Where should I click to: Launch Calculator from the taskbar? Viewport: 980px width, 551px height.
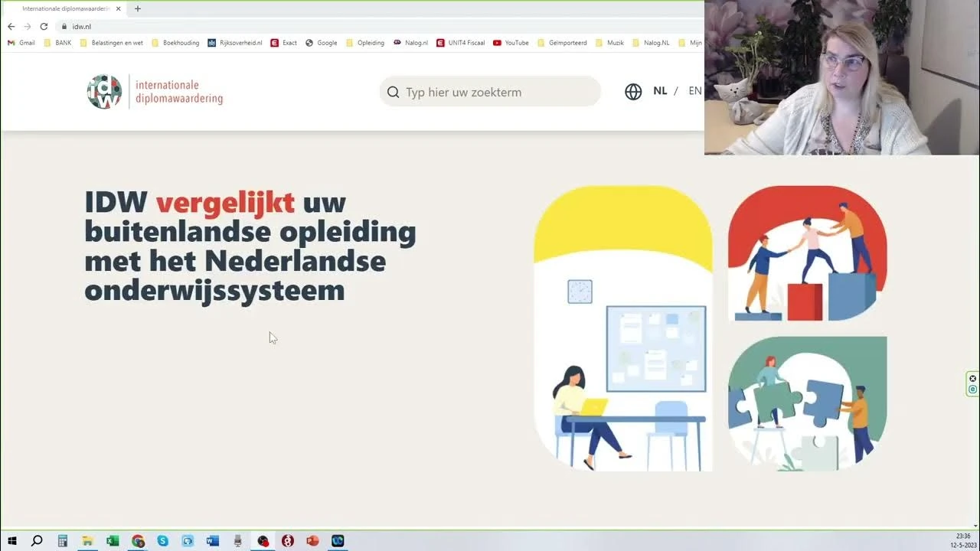click(x=63, y=541)
